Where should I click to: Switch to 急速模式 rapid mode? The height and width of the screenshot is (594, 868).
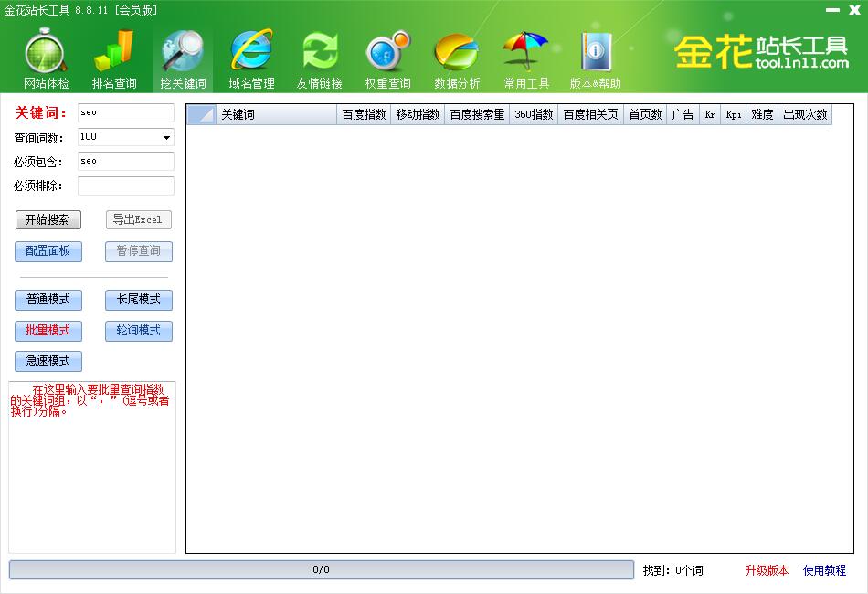tap(48, 361)
